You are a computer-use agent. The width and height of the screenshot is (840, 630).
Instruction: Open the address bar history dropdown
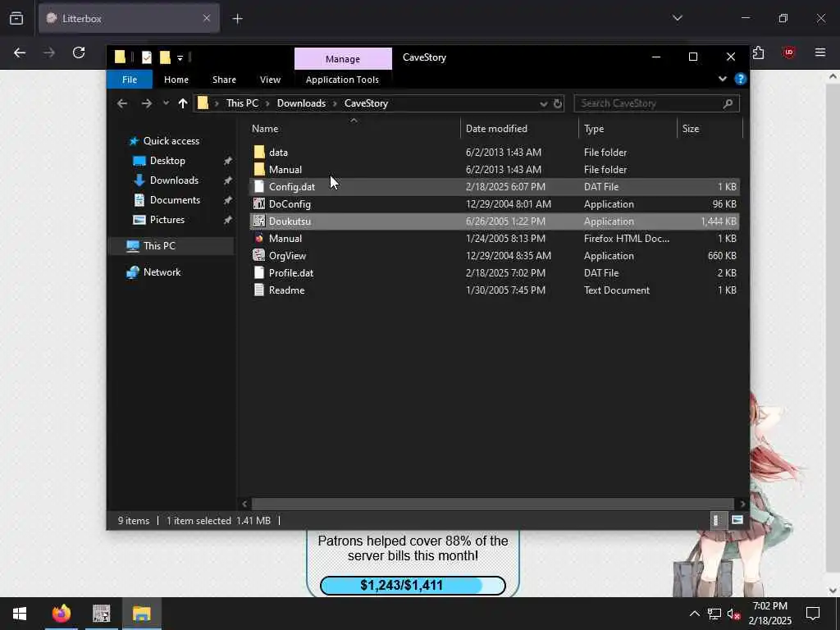(x=543, y=103)
